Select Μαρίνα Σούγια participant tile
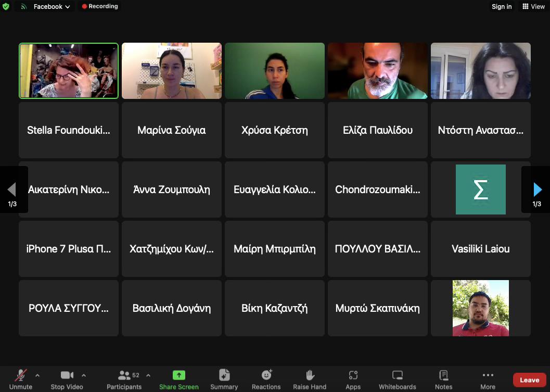Image resolution: width=550 pixels, height=392 pixels. (172, 130)
